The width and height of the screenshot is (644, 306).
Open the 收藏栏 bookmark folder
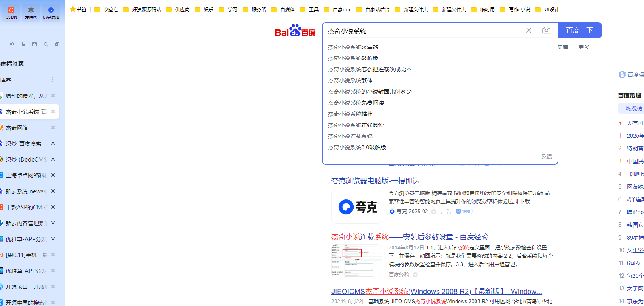click(x=106, y=9)
